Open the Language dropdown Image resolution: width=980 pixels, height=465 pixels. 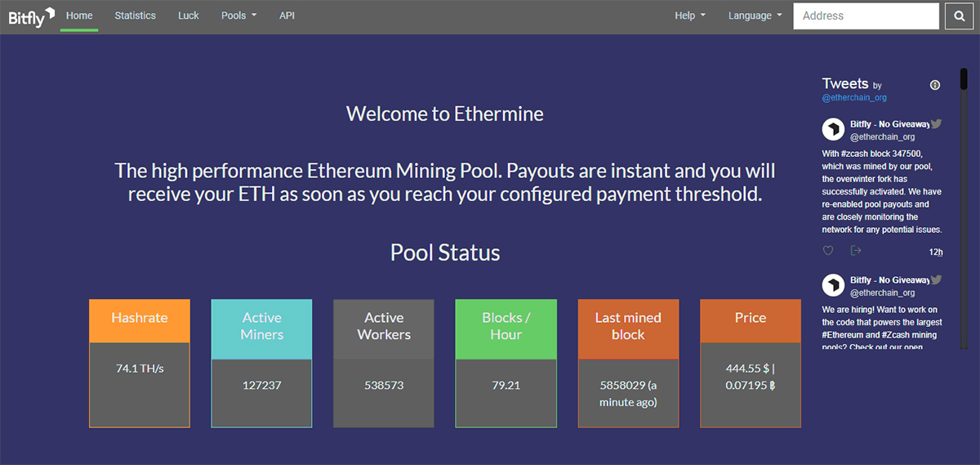click(755, 16)
